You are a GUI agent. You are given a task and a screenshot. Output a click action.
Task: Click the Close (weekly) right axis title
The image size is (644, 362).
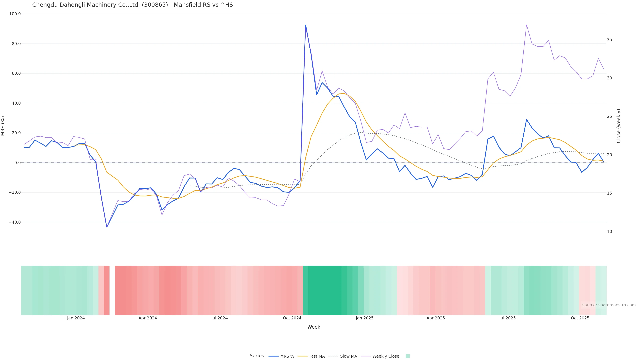[619, 126]
